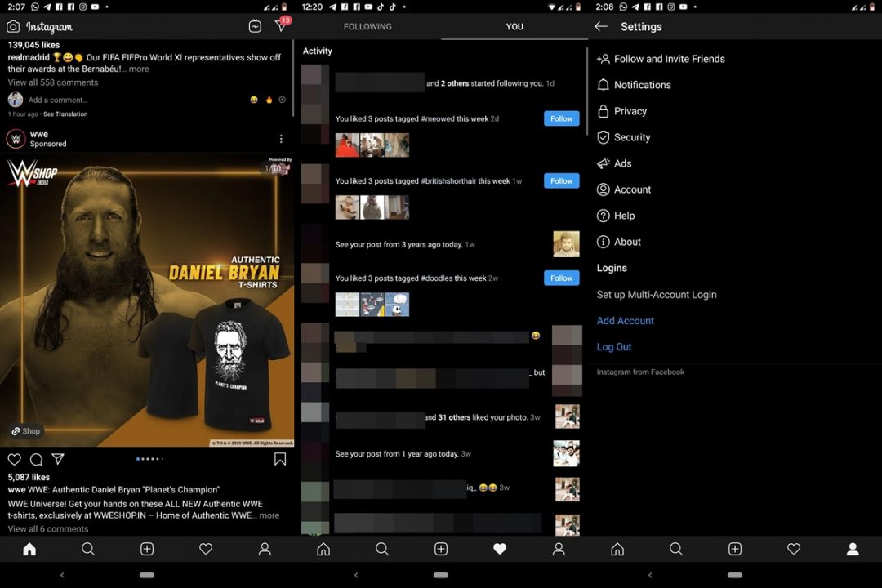Image resolution: width=882 pixels, height=588 pixels.
Task: Tap new post icon in Settings screen
Action: coord(735,549)
